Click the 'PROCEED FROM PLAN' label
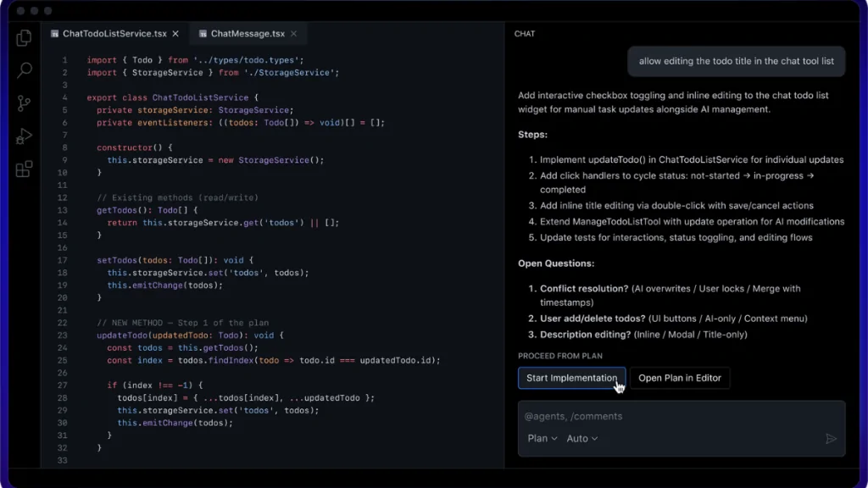 coord(560,356)
